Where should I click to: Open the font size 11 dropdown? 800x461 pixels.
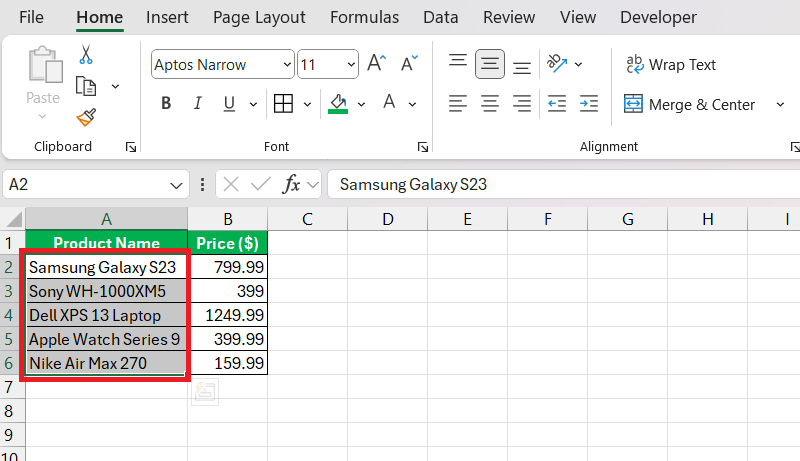click(351, 65)
